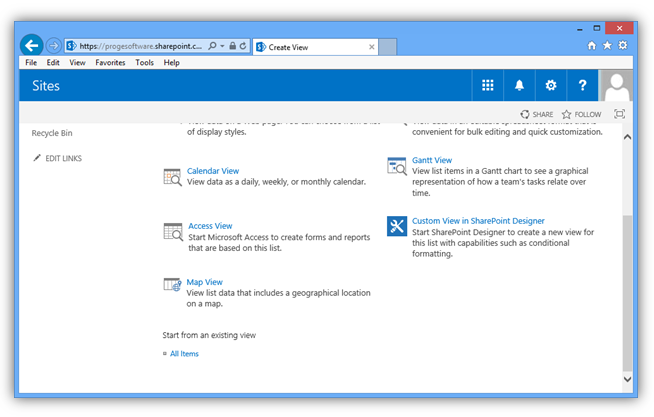654x417 pixels.
Task: Click the FOLLOW star button
Action: click(581, 115)
